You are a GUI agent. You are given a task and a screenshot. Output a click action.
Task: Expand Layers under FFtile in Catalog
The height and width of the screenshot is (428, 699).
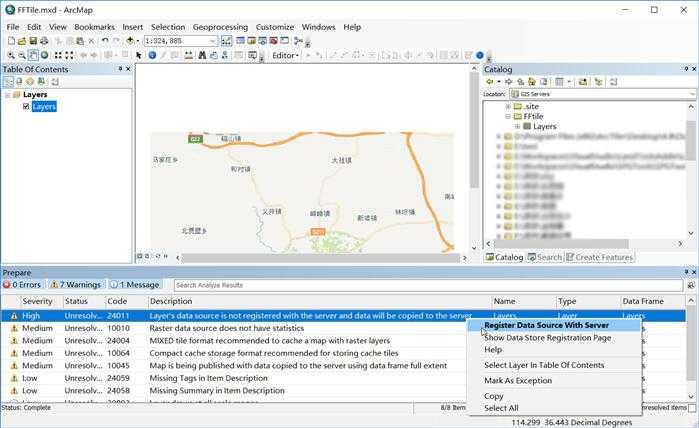click(x=518, y=127)
